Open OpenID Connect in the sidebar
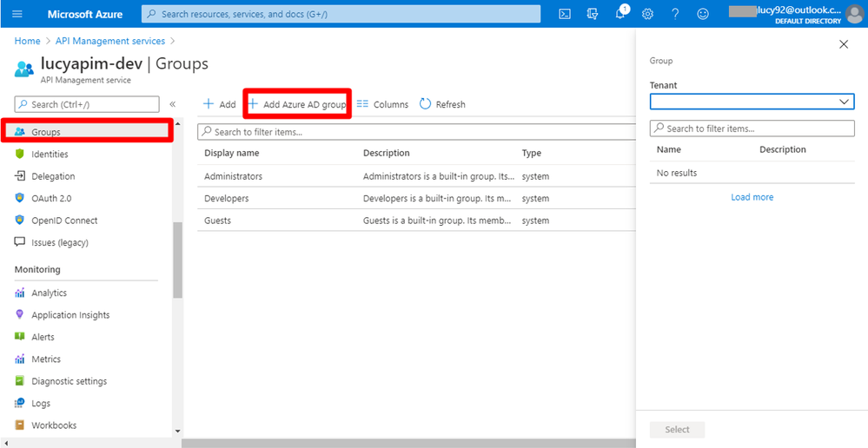This screenshot has width=868, height=448. tap(64, 221)
